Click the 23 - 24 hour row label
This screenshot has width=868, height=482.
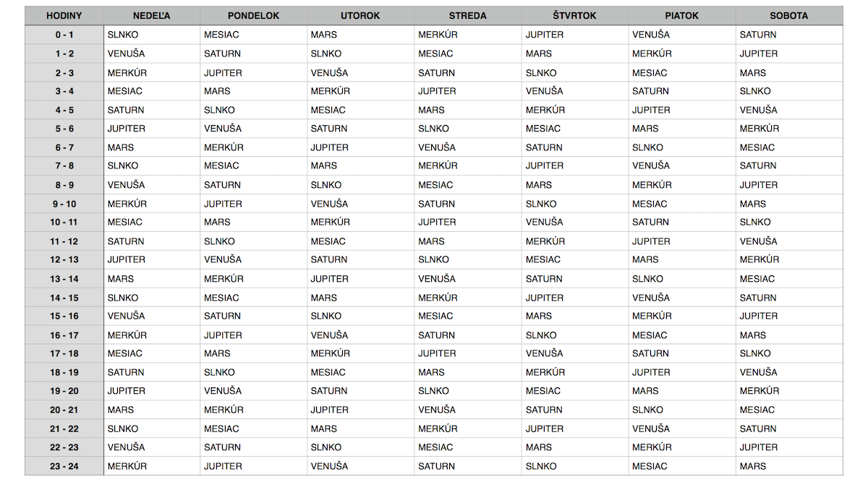click(64, 466)
